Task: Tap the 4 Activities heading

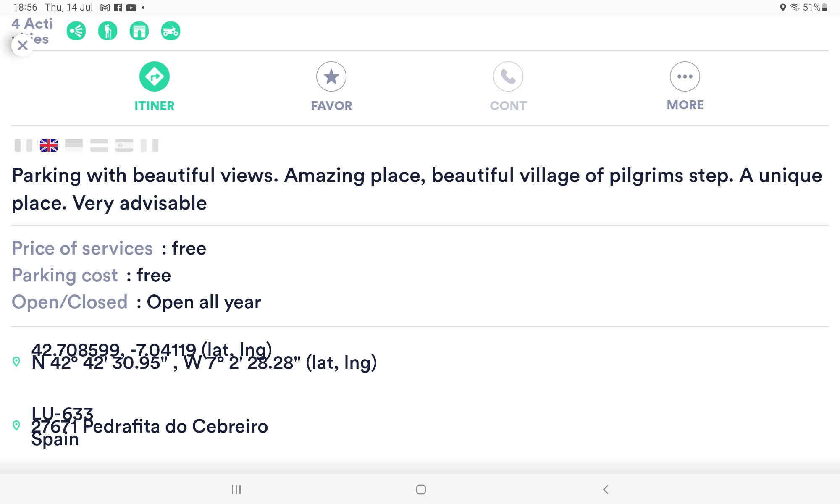Action: click(x=32, y=31)
